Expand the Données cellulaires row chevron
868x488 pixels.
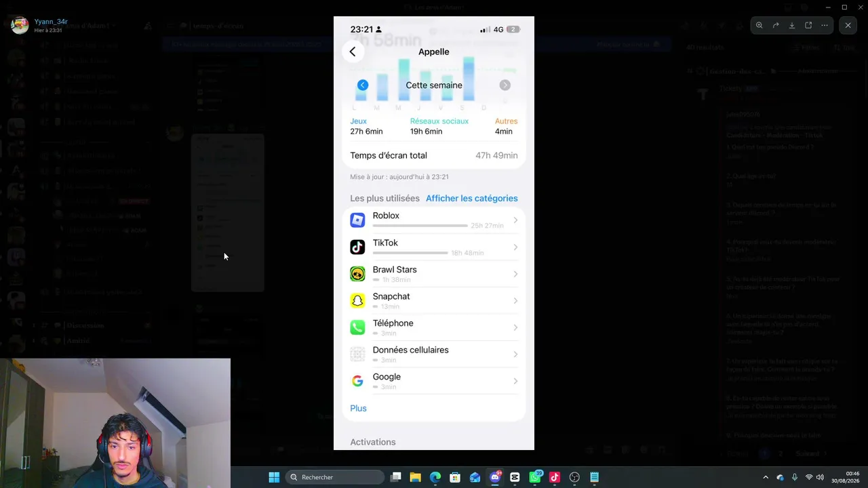coord(515,354)
